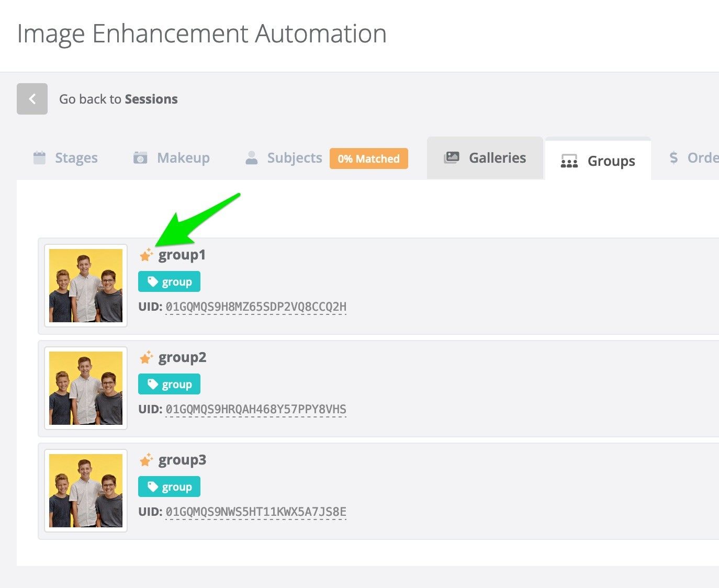
Task: Click the images icon on Galleries tab
Action: (x=452, y=157)
